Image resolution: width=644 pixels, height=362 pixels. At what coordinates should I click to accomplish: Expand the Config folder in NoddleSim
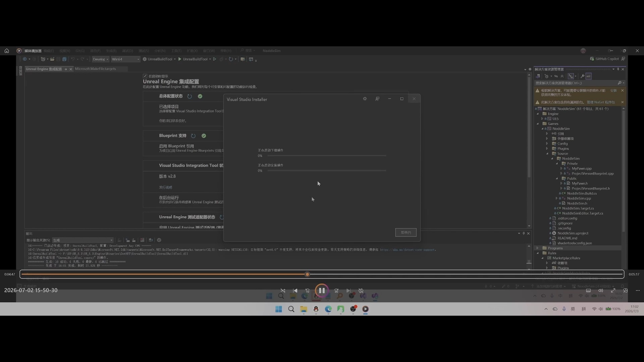click(x=547, y=144)
